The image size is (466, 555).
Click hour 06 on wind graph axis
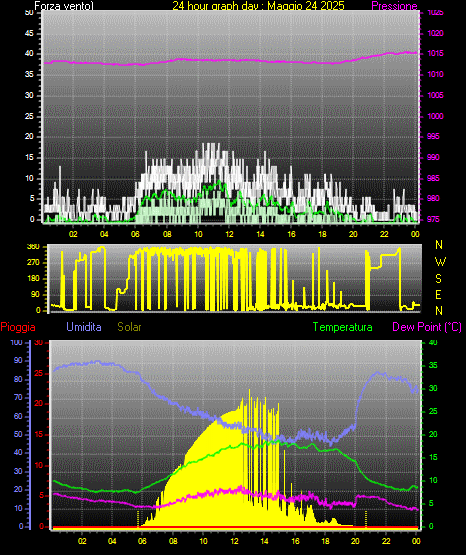tap(135, 234)
